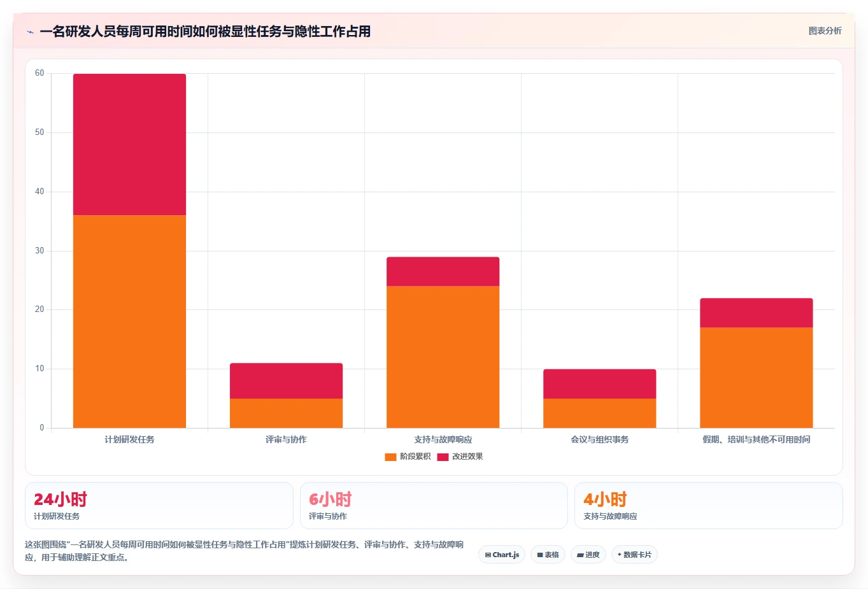Click the 图表分析 label in the header
Screen dimensions: 868x589
point(825,31)
